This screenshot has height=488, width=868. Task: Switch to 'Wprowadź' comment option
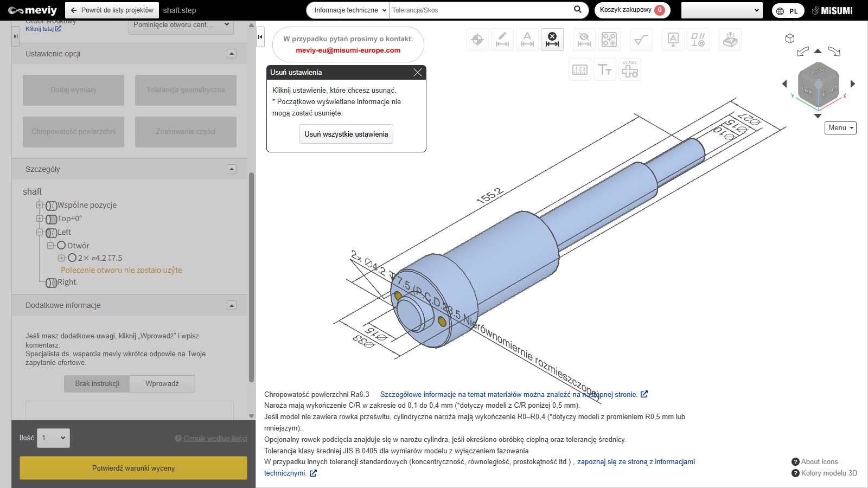162,384
